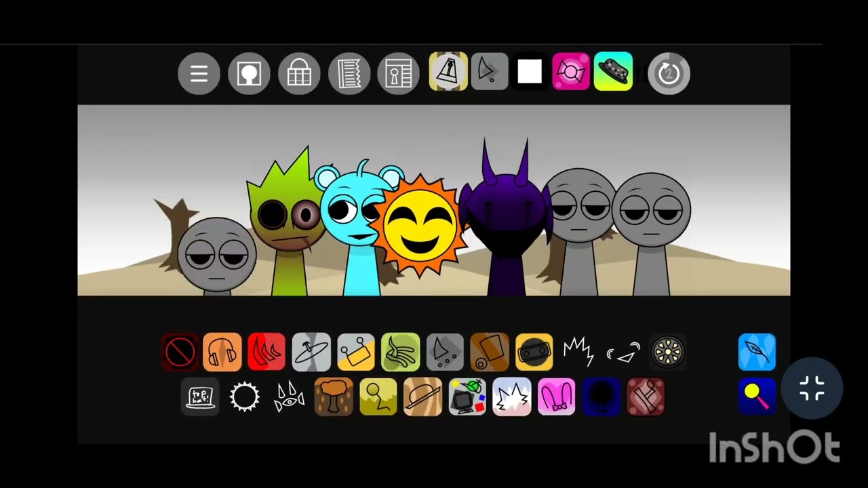Select the white triangle with arcs icon

(623, 352)
